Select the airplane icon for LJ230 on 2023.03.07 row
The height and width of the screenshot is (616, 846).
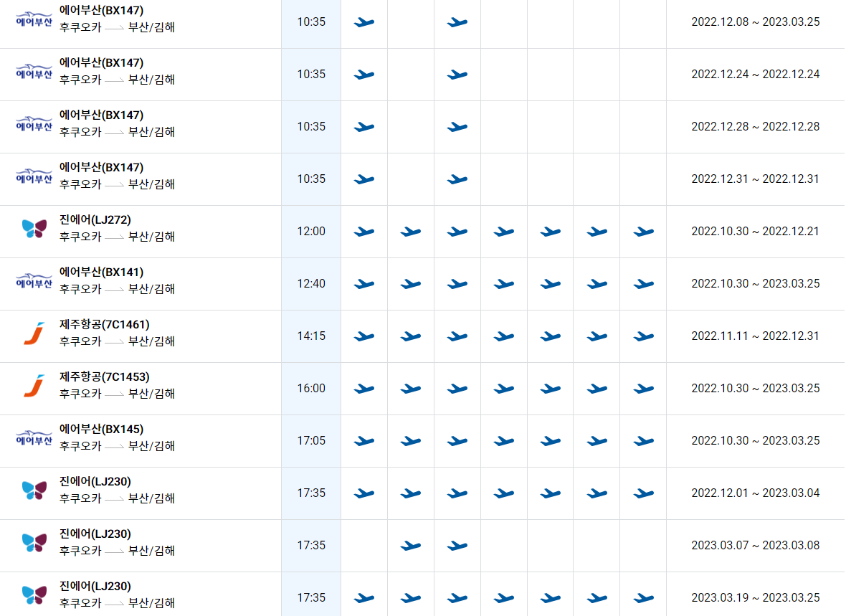410,545
